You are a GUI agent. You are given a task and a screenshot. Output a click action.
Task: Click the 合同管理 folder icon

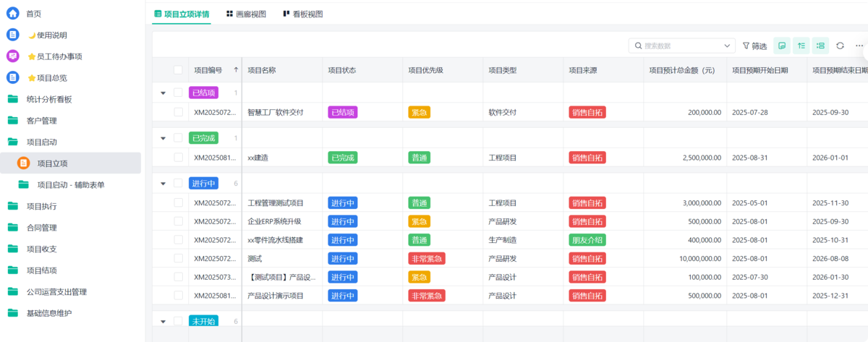tap(12, 227)
